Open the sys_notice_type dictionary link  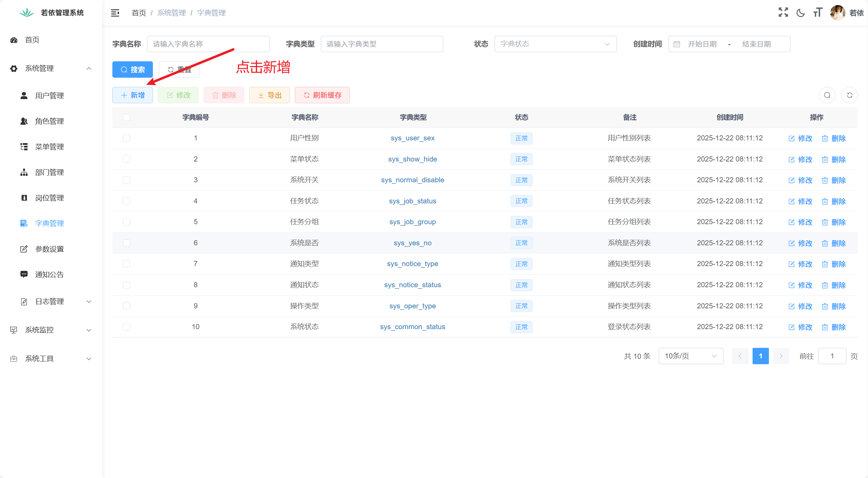coord(412,264)
